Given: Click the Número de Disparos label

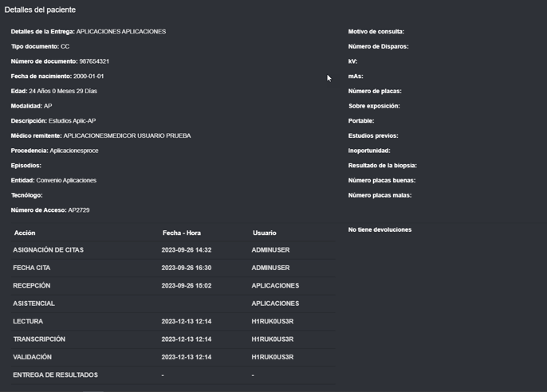Looking at the screenshot, I should pos(378,46).
